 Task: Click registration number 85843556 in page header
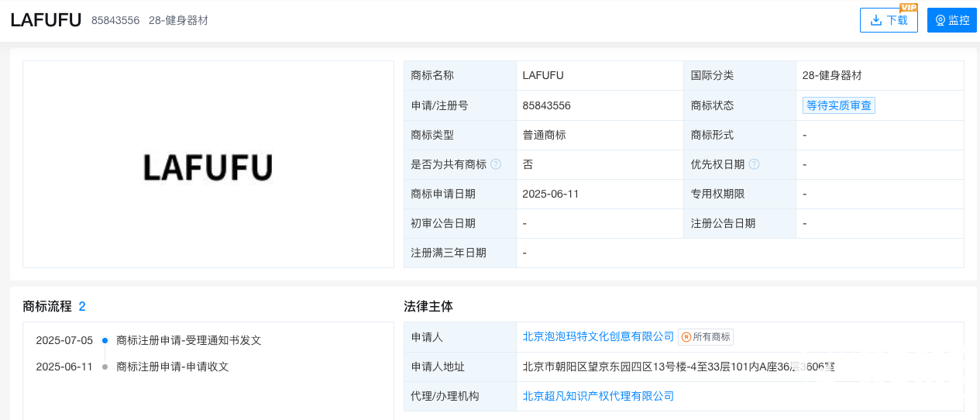click(115, 20)
